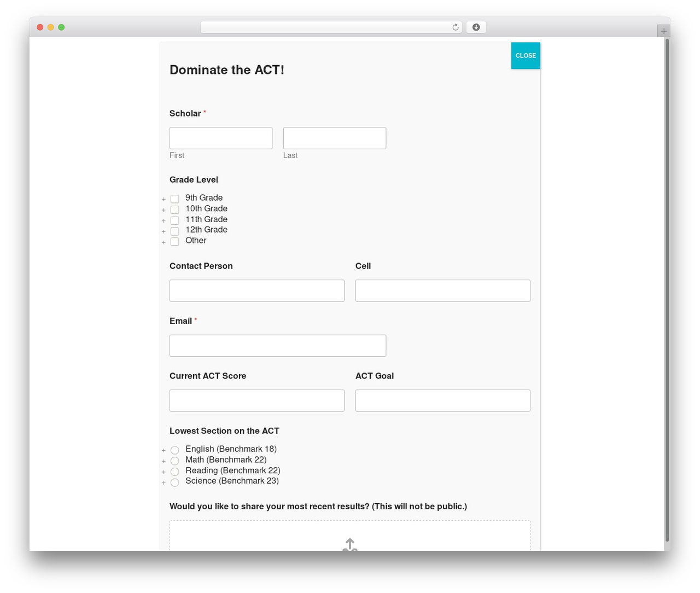Click the 'Science (Benchmark 23)' label text

(x=232, y=481)
